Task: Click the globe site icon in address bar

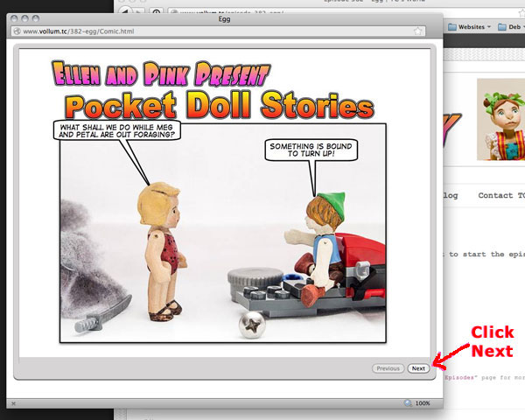Action: pyautogui.click(x=17, y=31)
